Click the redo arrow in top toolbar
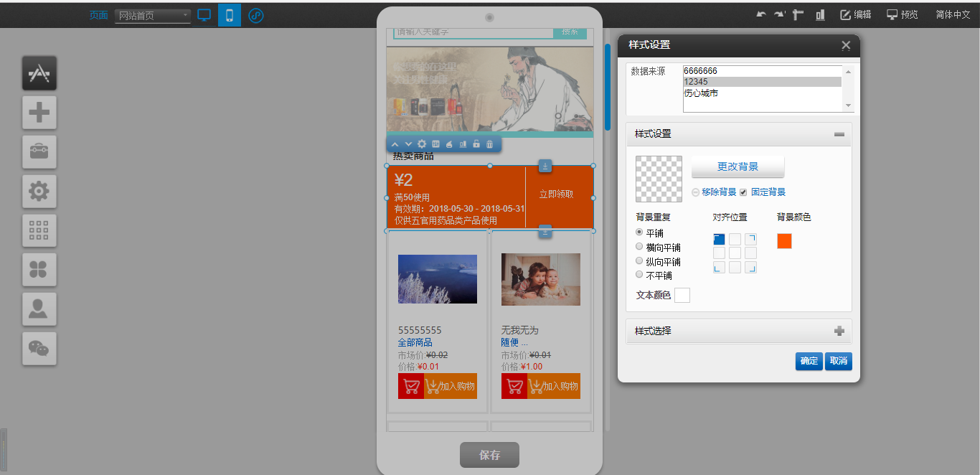Image resolution: width=980 pixels, height=475 pixels. tap(779, 15)
